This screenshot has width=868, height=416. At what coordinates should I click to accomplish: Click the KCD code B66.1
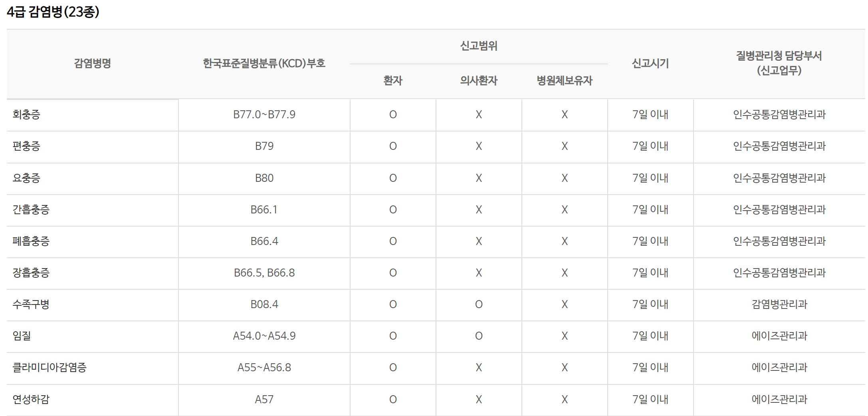[264, 210]
